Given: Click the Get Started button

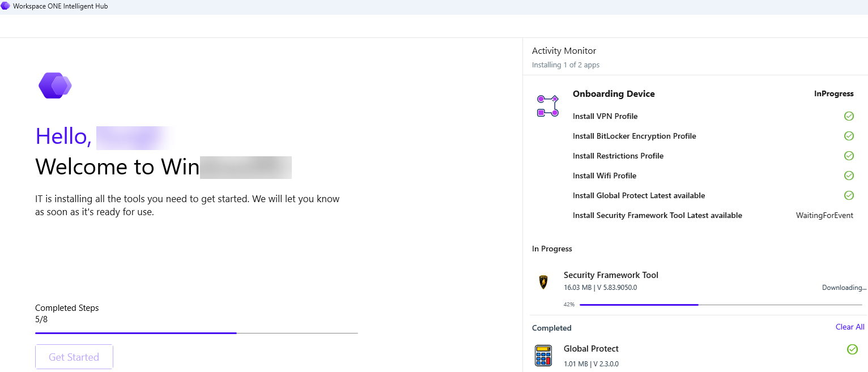Looking at the screenshot, I should pyautogui.click(x=74, y=357).
